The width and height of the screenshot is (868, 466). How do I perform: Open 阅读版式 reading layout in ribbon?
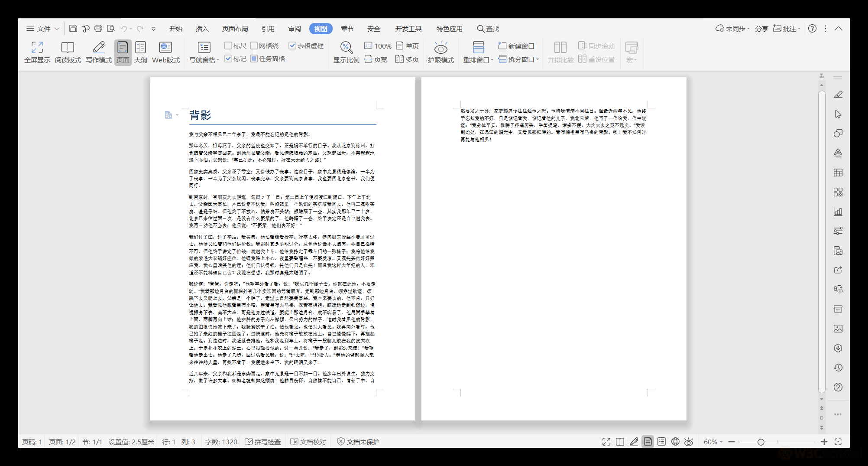68,52
